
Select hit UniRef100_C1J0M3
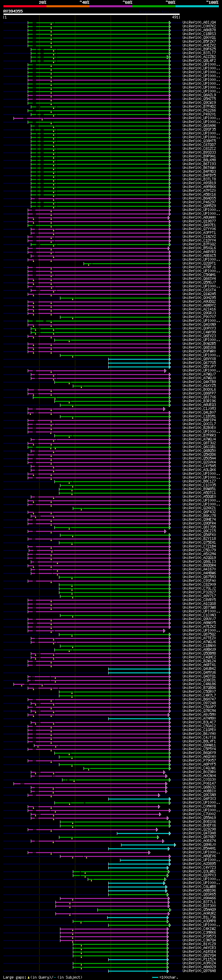click(x=199, y=408)
